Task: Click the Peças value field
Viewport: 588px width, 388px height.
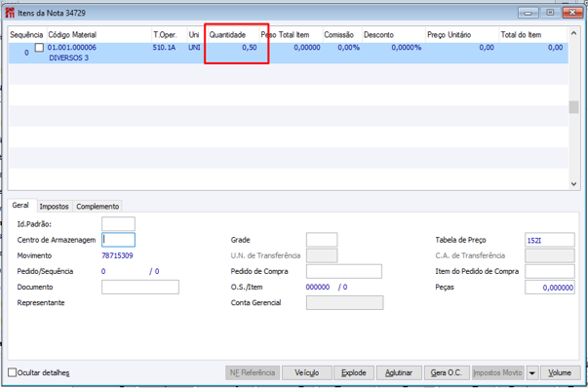Action: (550, 288)
